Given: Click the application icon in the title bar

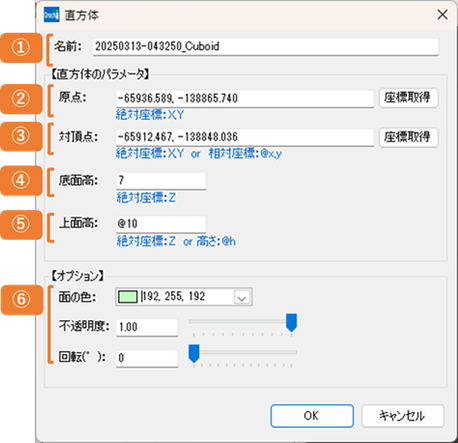Looking at the screenshot, I should click(x=52, y=15).
